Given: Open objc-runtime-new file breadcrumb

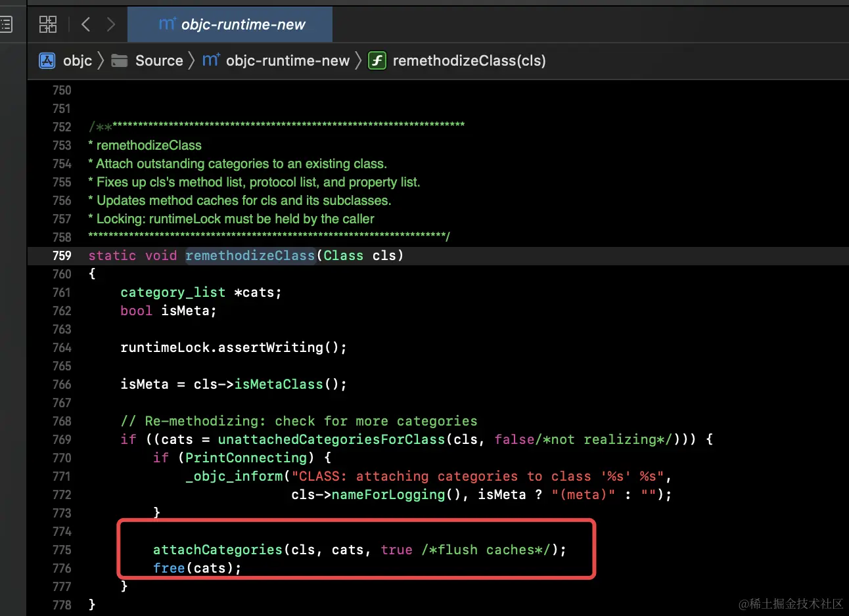Looking at the screenshot, I should [288, 60].
